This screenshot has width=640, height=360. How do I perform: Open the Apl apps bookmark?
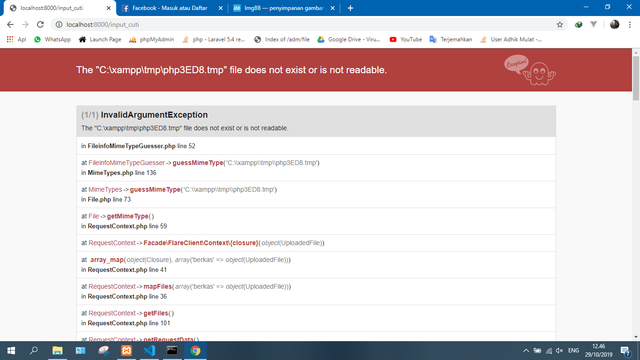[16, 40]
